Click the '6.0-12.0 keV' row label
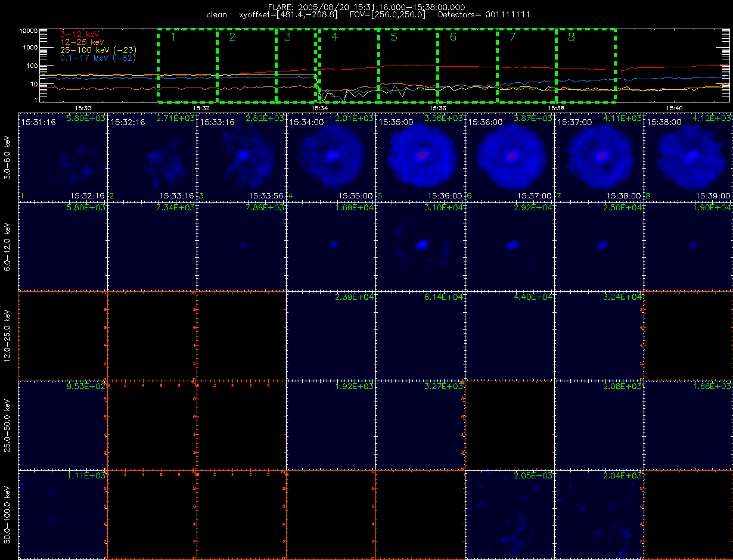The image size is (733, 560). 7,246
